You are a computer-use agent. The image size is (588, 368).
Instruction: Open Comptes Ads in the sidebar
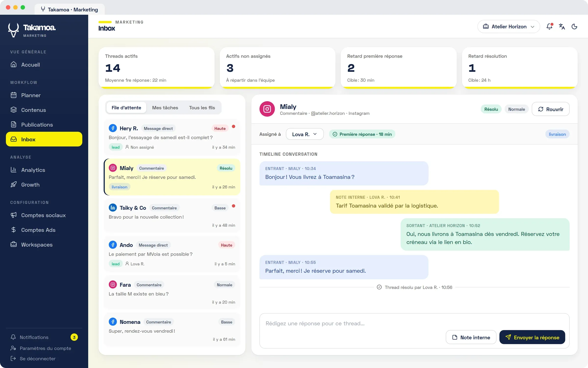[x=44, y=230]
